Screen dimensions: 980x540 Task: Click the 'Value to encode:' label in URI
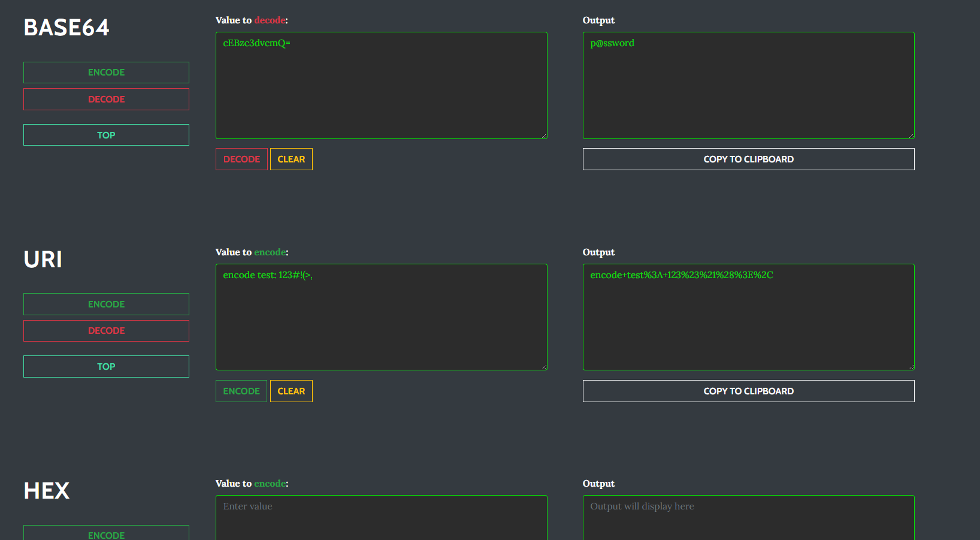coord(252,252)
